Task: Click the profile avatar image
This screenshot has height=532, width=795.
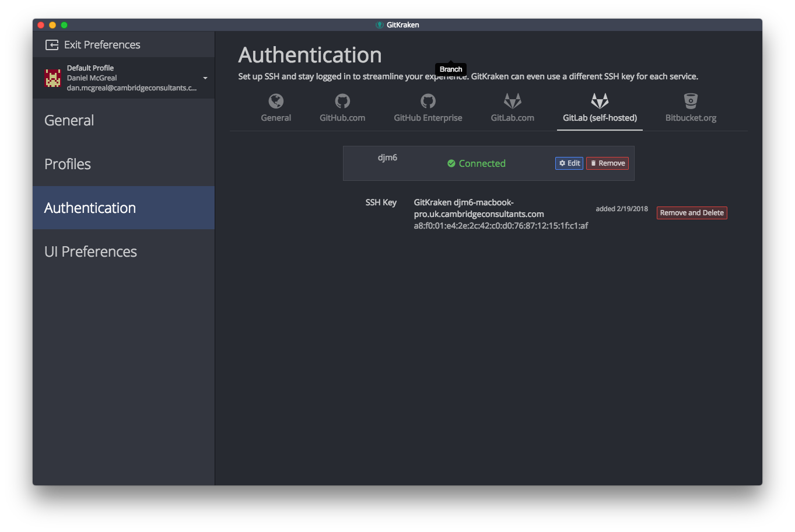Action: pos(53,78)
